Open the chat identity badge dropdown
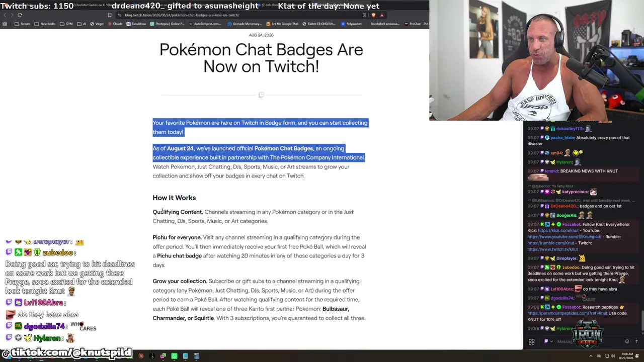 tap(547, 342)
